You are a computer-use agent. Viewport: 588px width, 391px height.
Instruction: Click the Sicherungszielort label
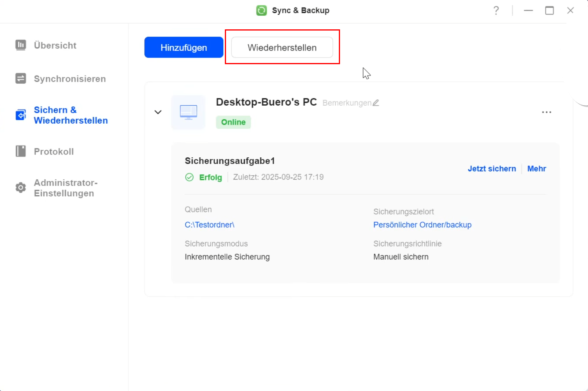coord(403,212)
